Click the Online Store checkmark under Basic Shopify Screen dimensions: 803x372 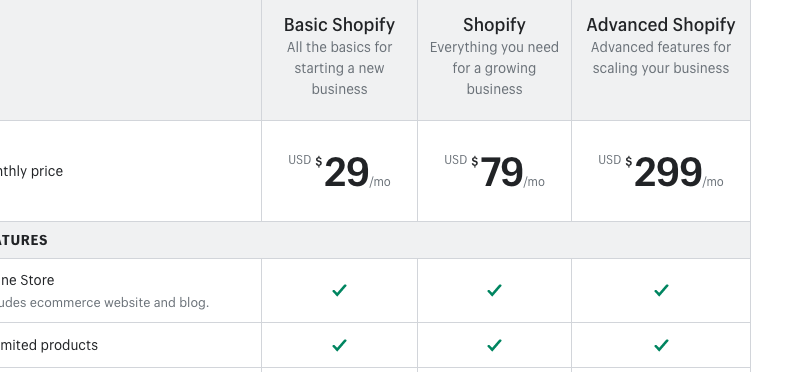[340, 291]
